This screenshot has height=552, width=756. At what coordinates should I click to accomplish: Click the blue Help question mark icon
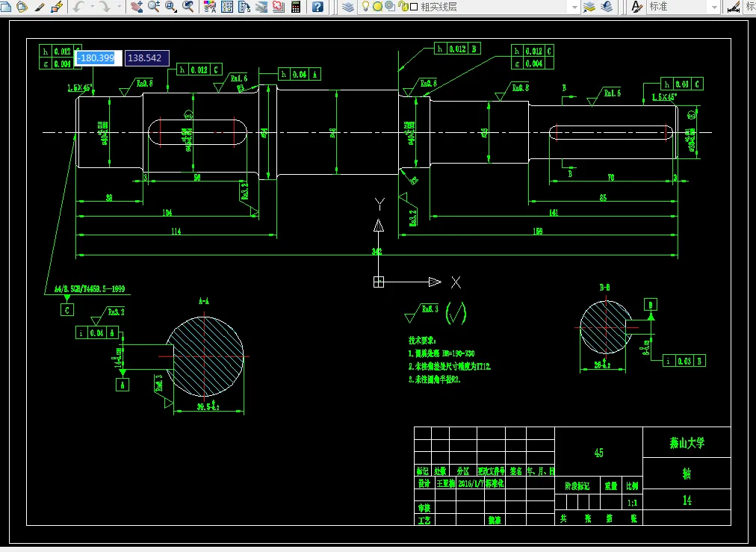tap(317, 7)
